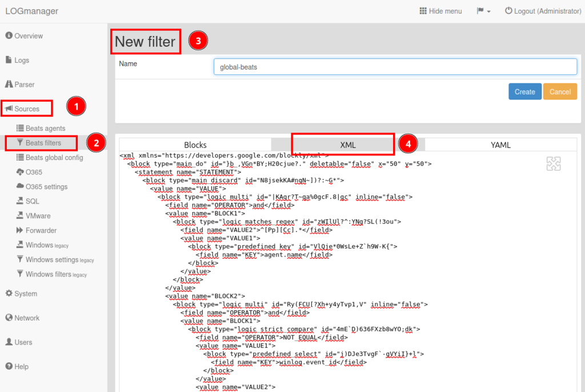Click the Overview info icon
This screenshot has height=392, width=585.
pos(9,35)
